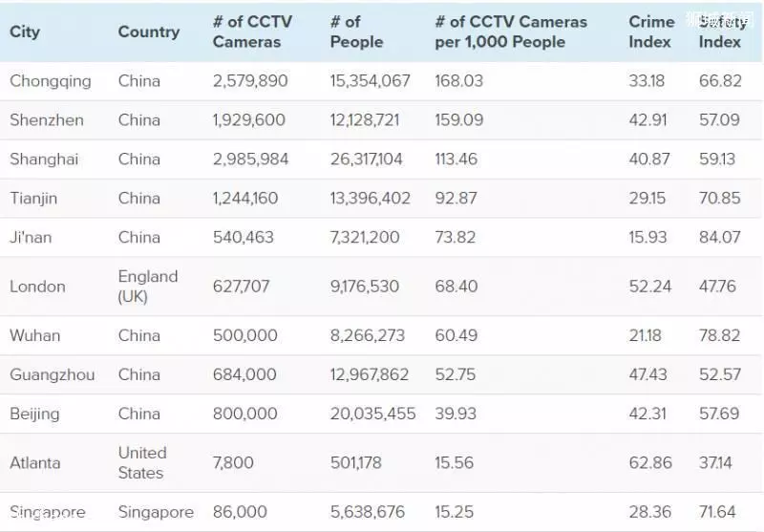Click Wuhan's 60.49 cameras per 1,000
Screen dimensions: 764x532
tap(456, 335)
